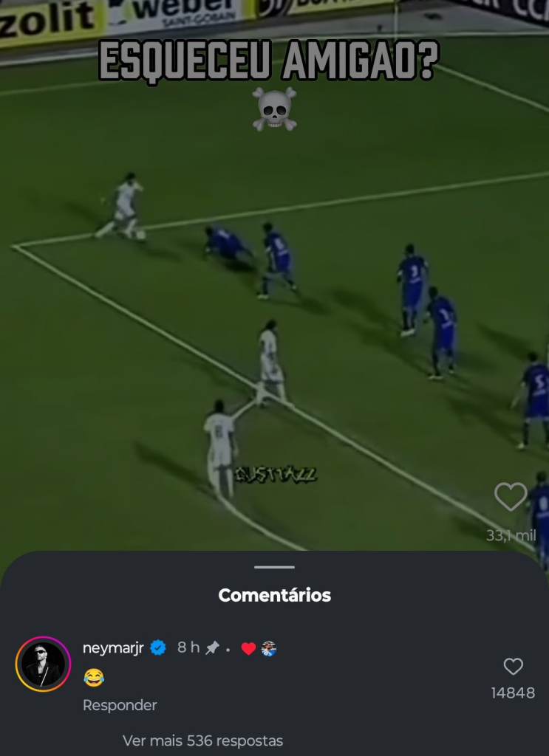This screenshot has height=756, width=549.
Task: Tap the small author avatar beside red heart
Action: pos(269,648)
